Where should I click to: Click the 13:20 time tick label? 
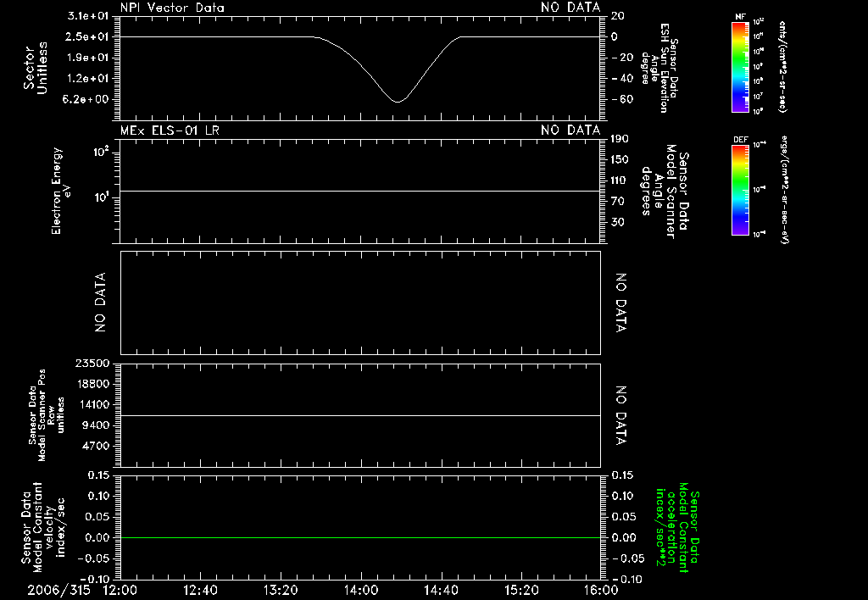click(281, 590)
